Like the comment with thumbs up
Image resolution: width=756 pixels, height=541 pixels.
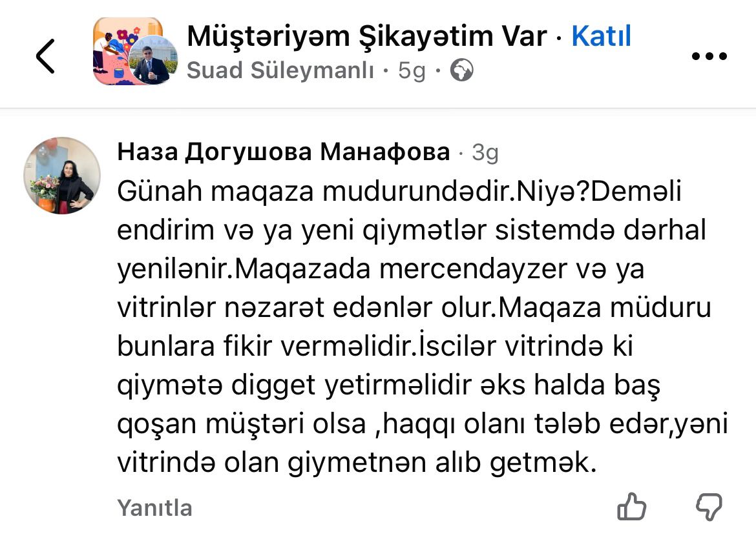(x=631, y=507)
